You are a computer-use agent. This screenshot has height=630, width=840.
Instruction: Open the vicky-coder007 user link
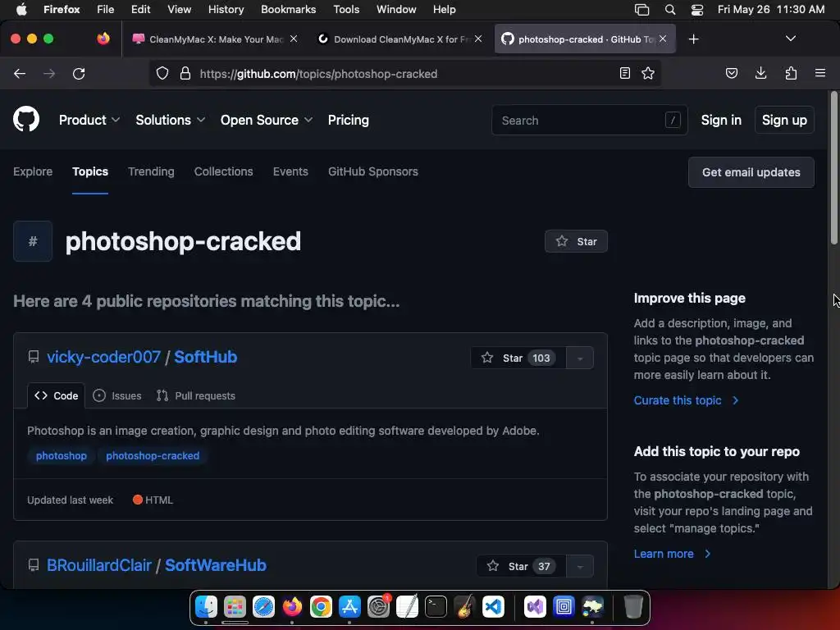point(103,357)
